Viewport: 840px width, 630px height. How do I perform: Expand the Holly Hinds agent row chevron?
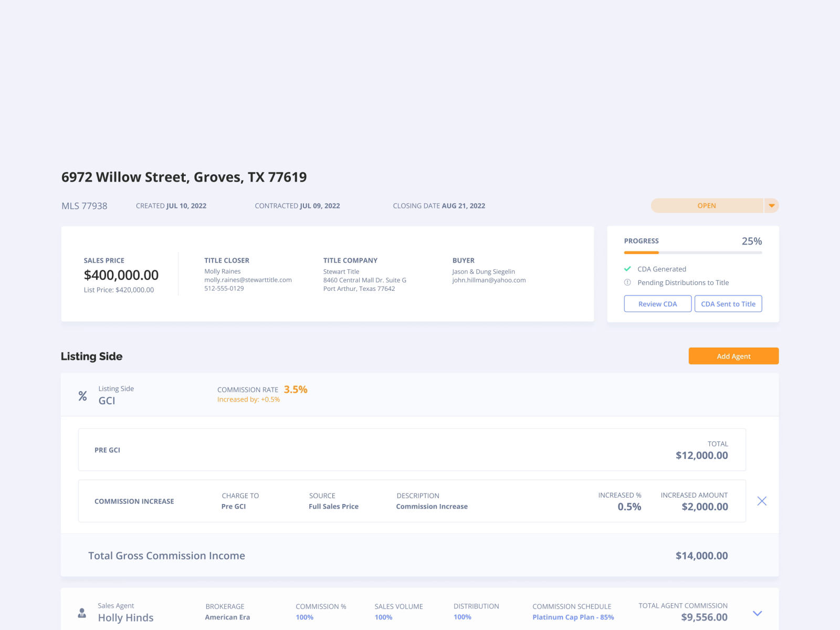coord(757,613)
